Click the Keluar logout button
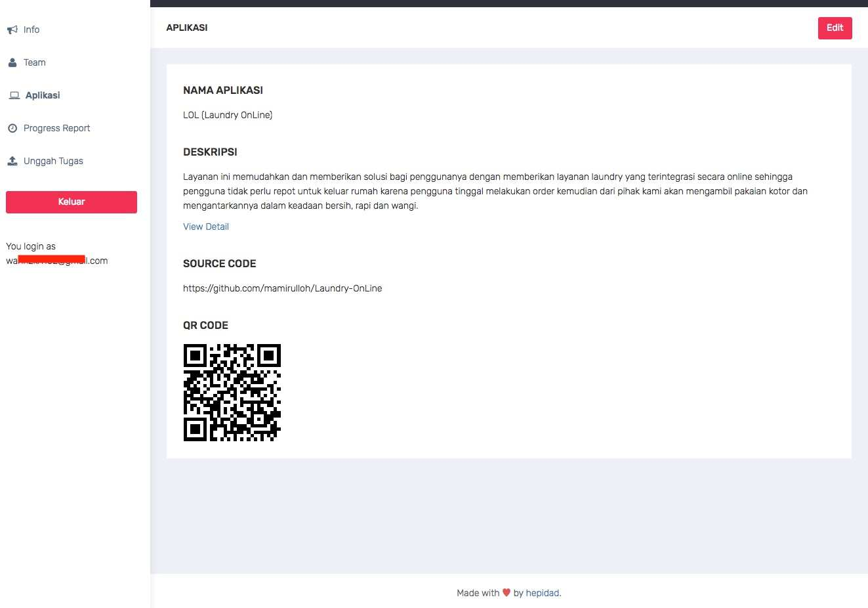 pyautogui.click(x=72, y=202)
